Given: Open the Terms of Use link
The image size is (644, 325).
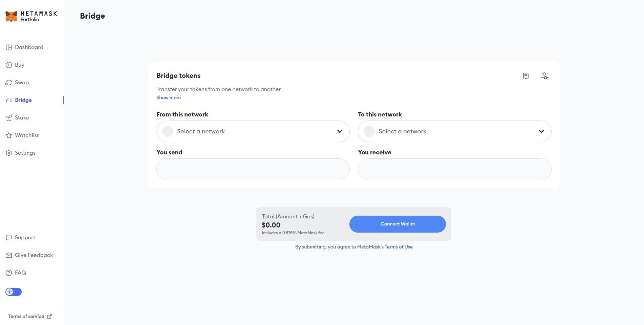Looking at the screenshot, I should click(x=399, y=247).
